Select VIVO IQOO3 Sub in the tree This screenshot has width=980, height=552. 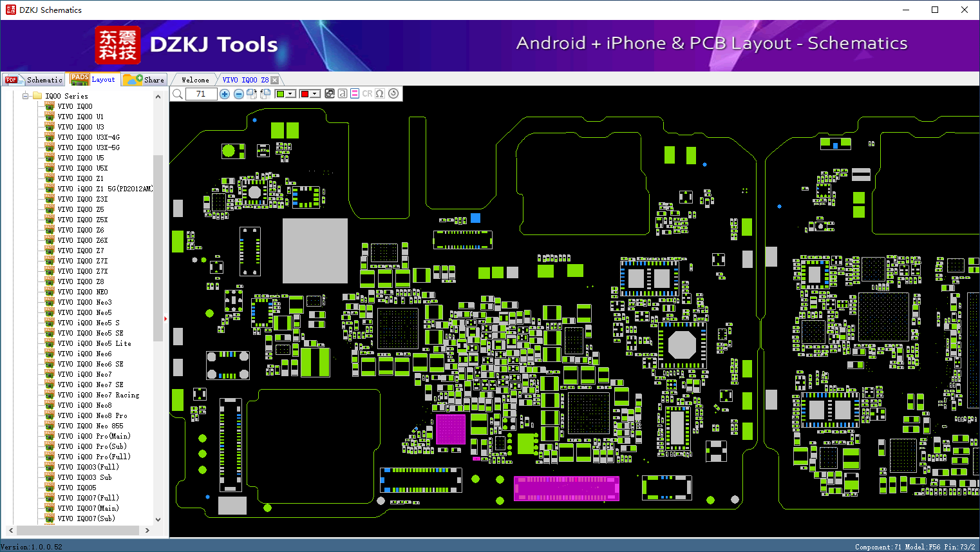(84, 477)
